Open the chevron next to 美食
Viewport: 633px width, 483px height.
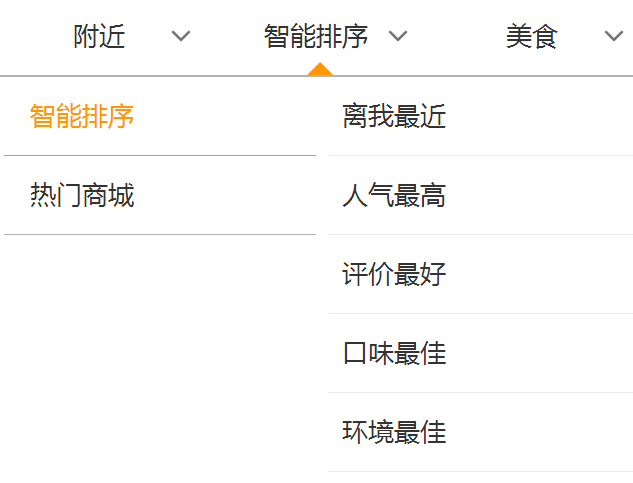tap(614, 36)
